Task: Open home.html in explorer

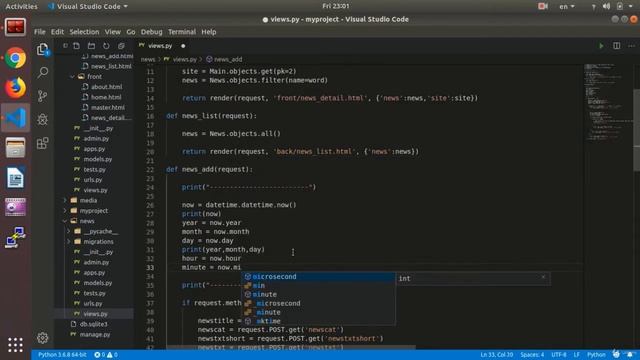Action: tap(106, 97)
